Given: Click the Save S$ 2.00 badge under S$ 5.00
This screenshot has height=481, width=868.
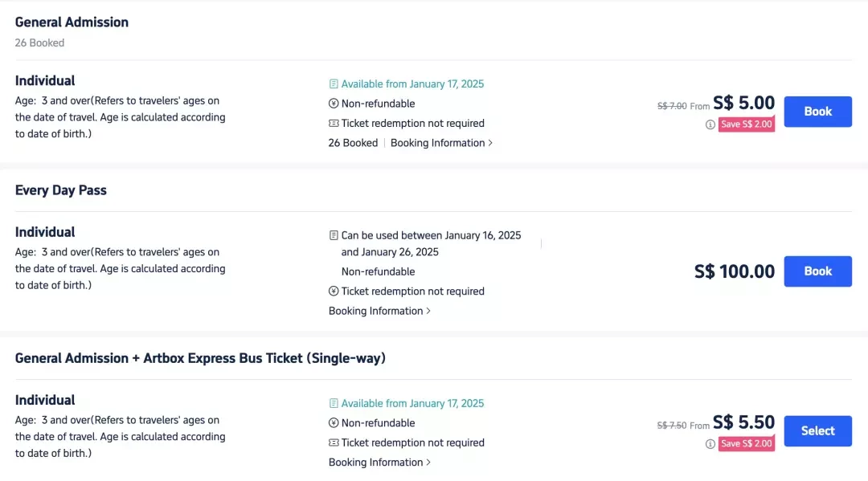Looking at the screenshot, I should coord(746,124).
